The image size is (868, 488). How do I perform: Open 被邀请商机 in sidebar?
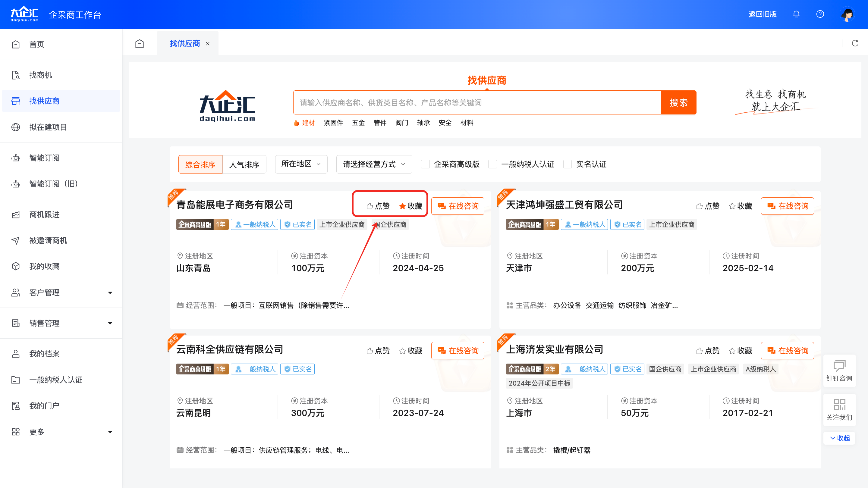tap(61, 240)
